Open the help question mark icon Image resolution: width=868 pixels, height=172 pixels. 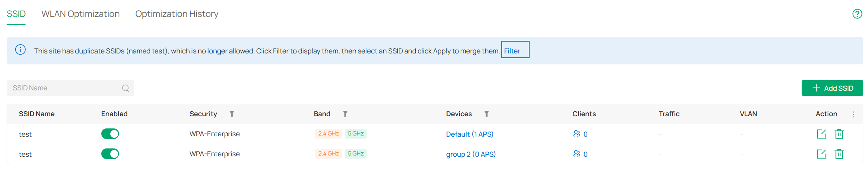(857, 14)
